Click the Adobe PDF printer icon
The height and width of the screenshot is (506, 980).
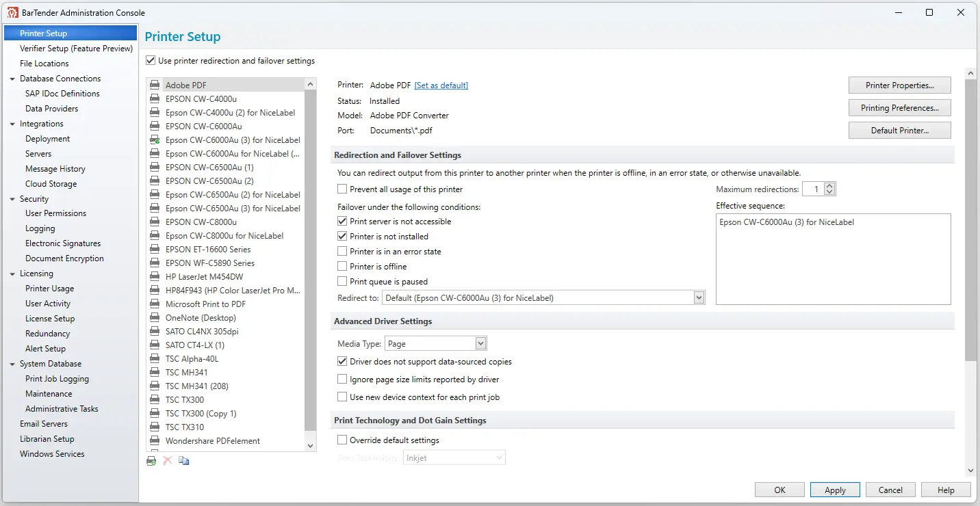(155, 85)
